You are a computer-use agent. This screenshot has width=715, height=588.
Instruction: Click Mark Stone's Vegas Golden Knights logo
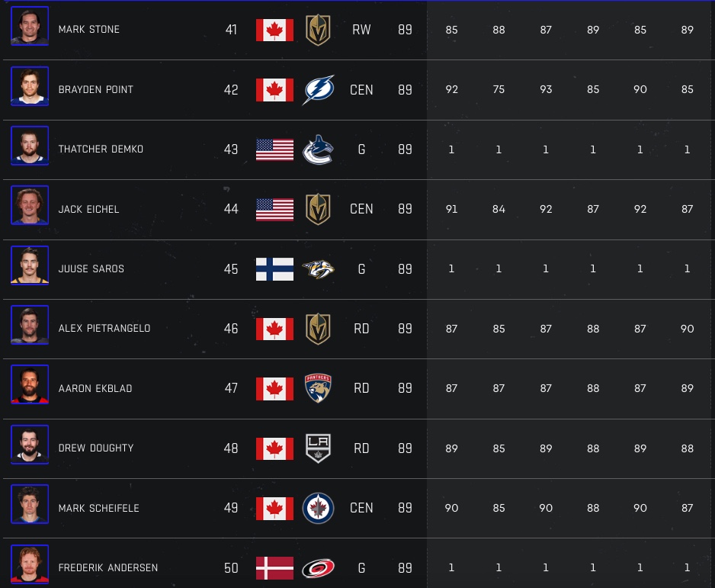[318, 30]
